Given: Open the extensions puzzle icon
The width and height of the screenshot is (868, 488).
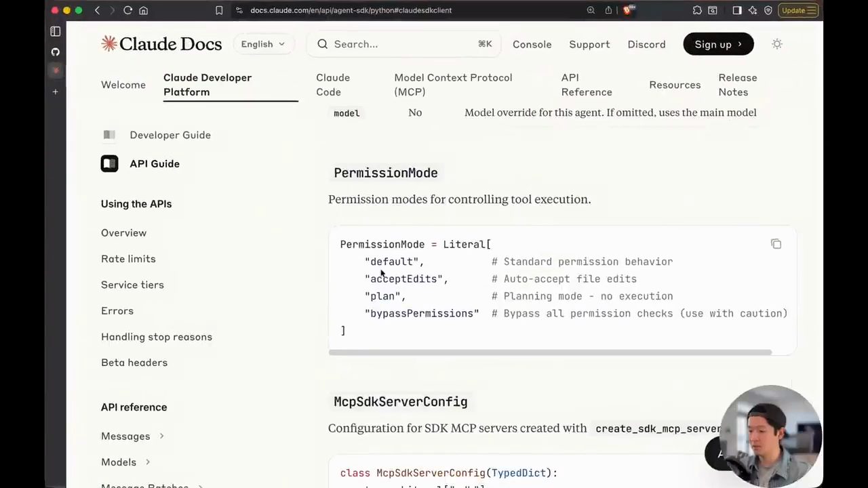Looking at the screenshot, I should click(697, 10).
